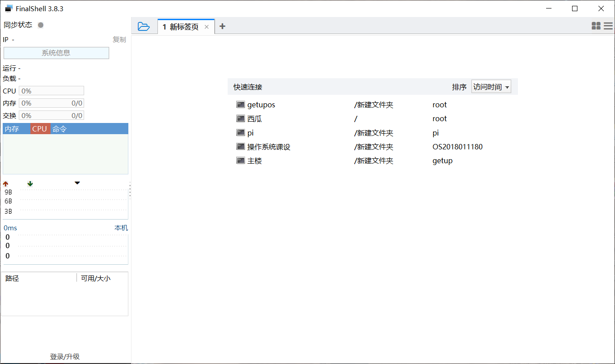Open the traffic chart dropdown triangle
Image resolution: width=615 pixels, height=364 pixels.
tap(77, 183)
